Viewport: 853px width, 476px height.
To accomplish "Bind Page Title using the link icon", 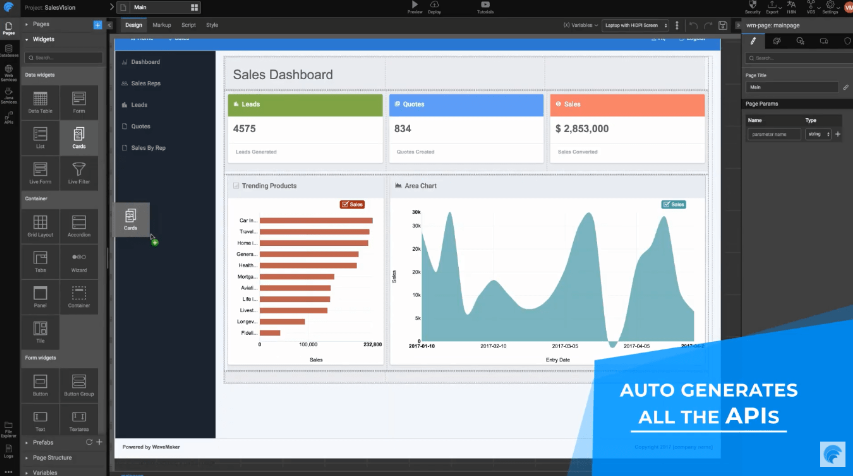I will pos(845,87).
